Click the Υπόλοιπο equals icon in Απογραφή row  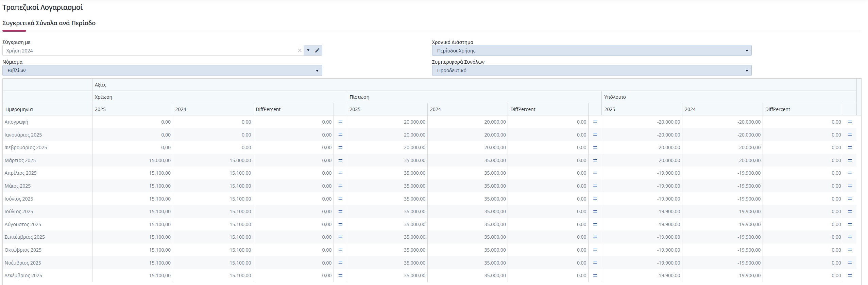click(x=850, y=122)
